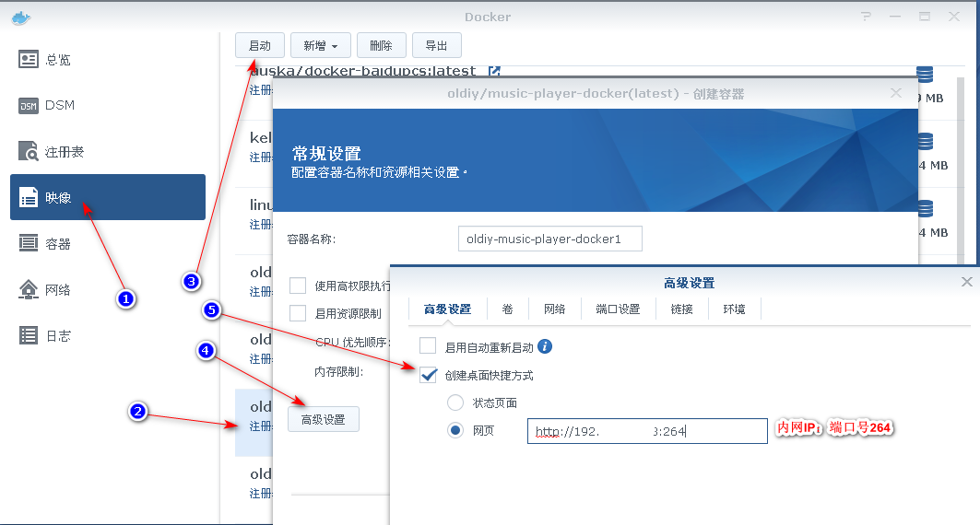The height and width of the screenshot is (525, 980).
Task: Select the 状态页面 radio button
Action: 455,402
